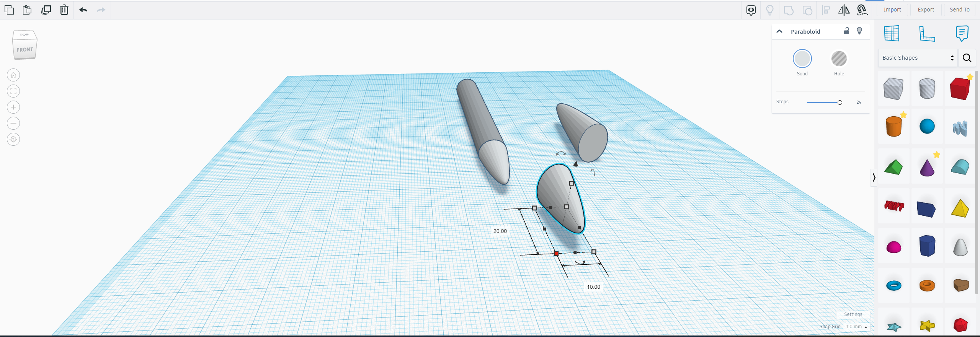The width and height of the screenshot is (980, 337).
Task: Pick the striped Cylinder hole shape
Action: coord(927,89)
